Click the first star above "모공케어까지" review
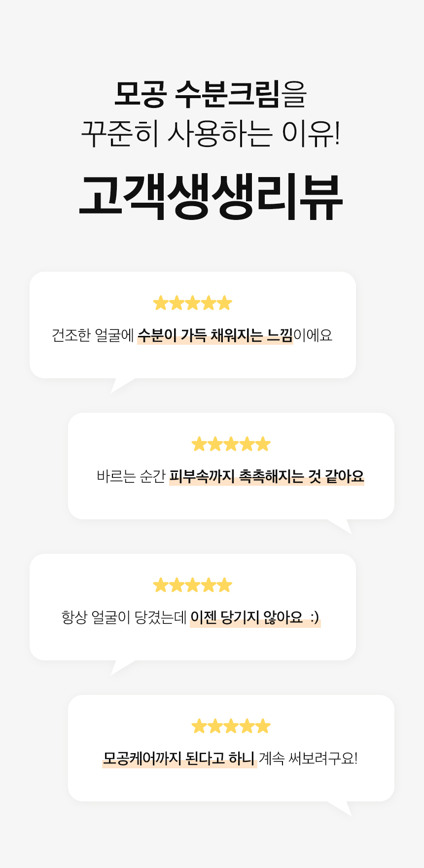The width and height of the screenshot is (424, 868). [x=199, y=726]
